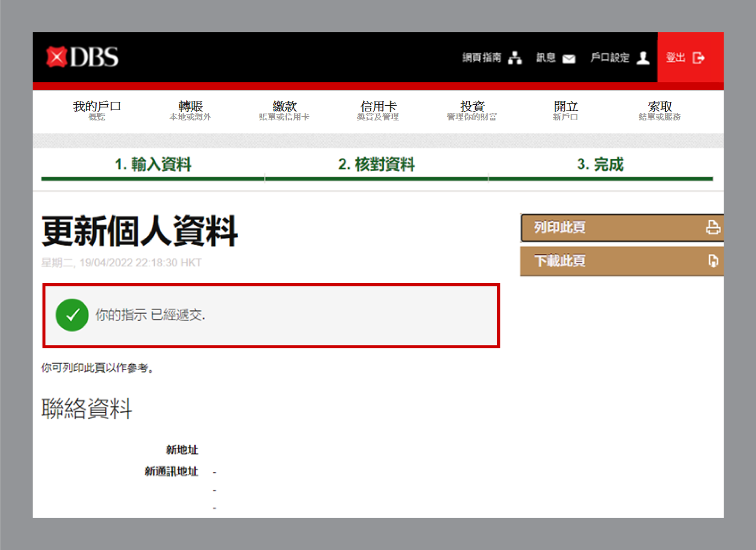The image size is (756, 550).
Task: Click the logout arrow icon
Action: click(x=698, y=58)
